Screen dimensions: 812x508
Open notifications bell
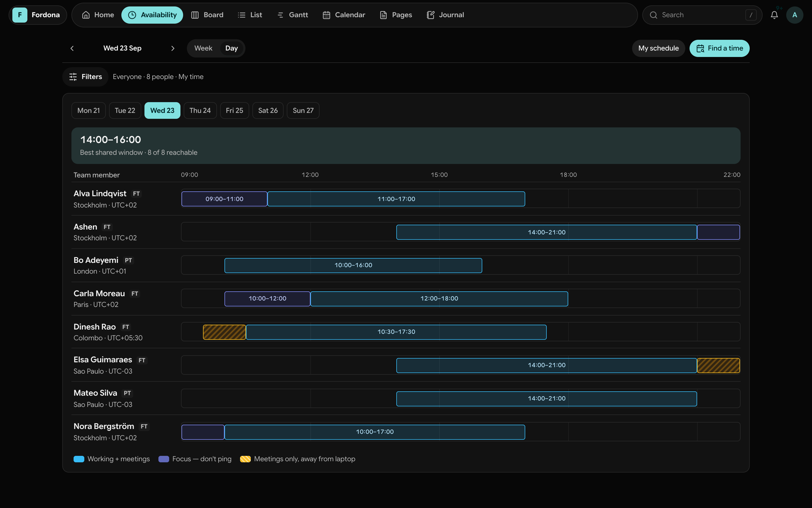coord(774,15)
